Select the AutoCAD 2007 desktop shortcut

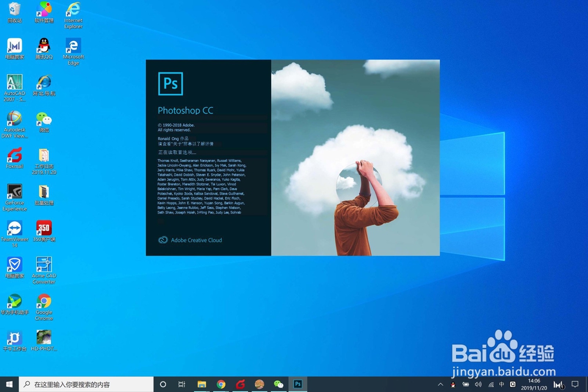pyautogui.click(x=15, y=88)
